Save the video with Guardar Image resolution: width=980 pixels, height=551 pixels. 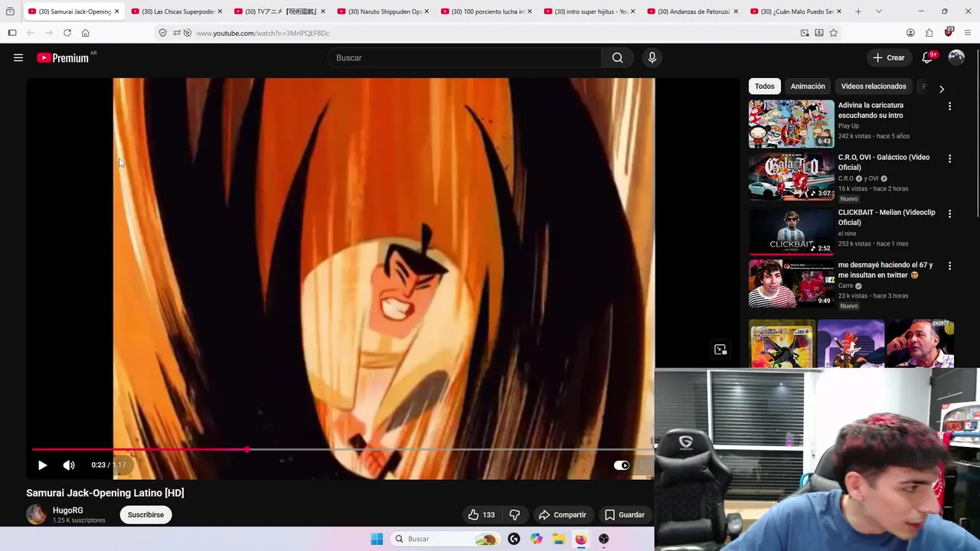[x=625, y=514]
